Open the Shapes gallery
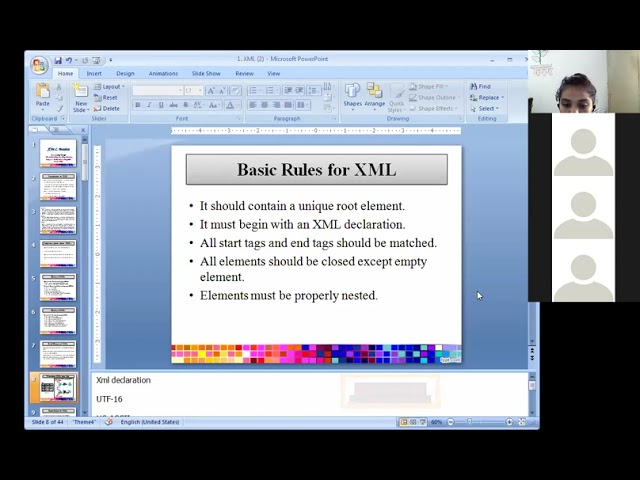 [x=352, y=97]
